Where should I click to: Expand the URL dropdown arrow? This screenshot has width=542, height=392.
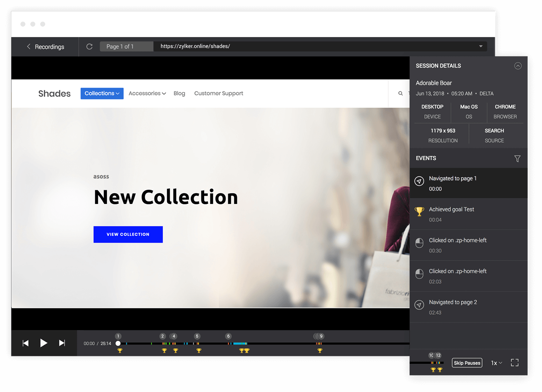tap(481, 46)
